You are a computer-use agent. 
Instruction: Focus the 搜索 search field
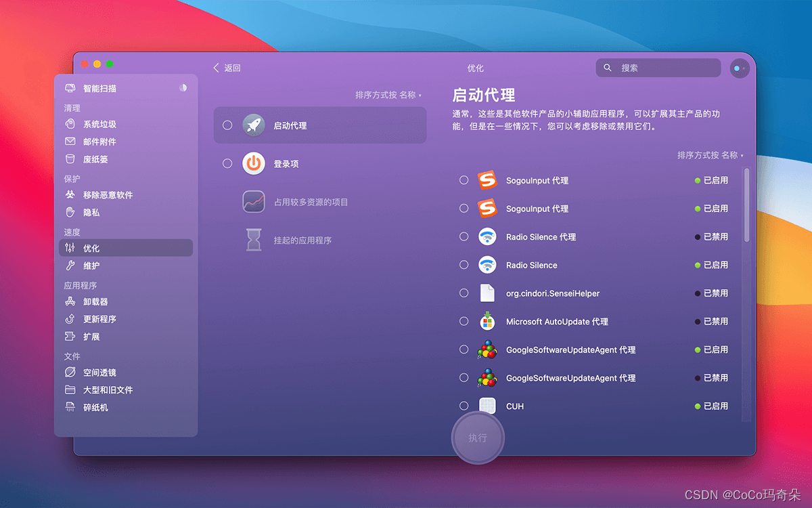(658, 68)
